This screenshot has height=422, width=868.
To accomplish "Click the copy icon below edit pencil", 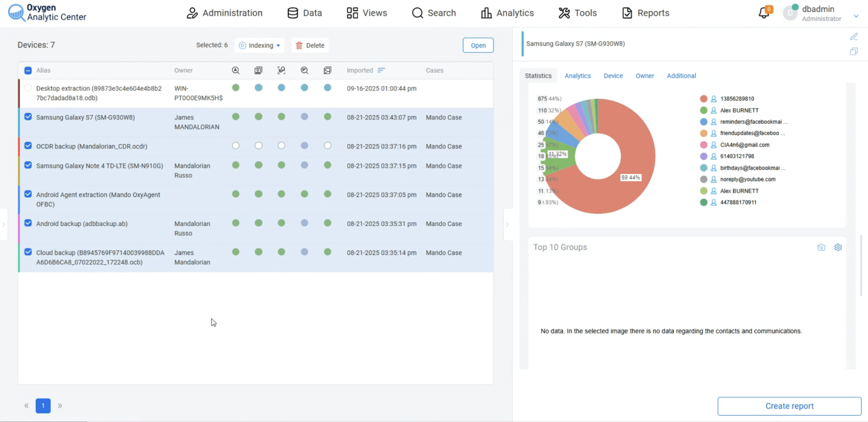I will tap(854, 52).
